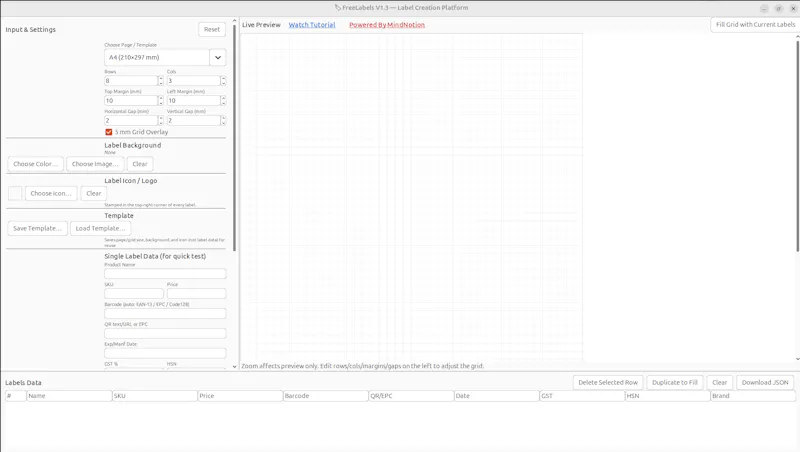Click the Name column header
This screenshot has width=800, height=452.
(x=69, y=396)
